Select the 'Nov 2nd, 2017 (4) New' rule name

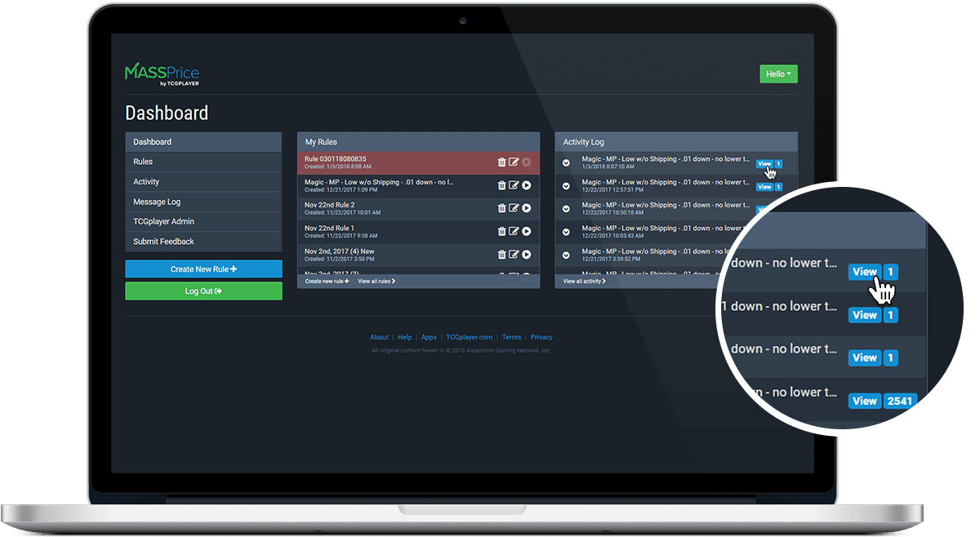[340, 251]
